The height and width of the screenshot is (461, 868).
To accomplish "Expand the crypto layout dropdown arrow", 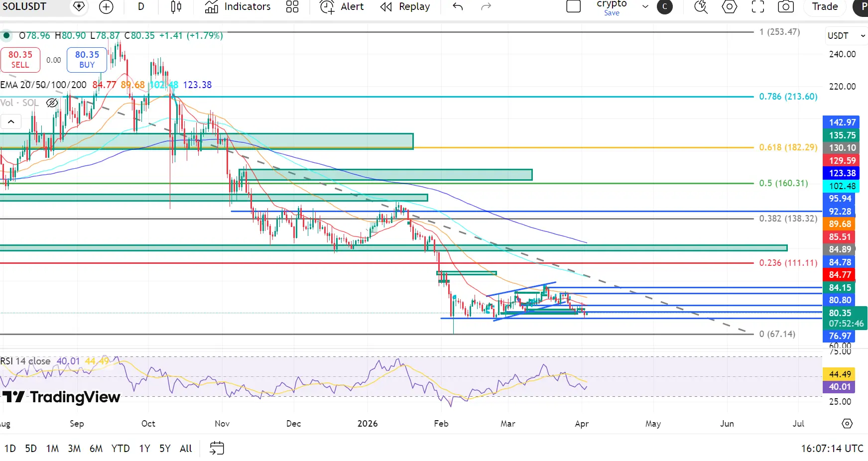I will 645,7.
